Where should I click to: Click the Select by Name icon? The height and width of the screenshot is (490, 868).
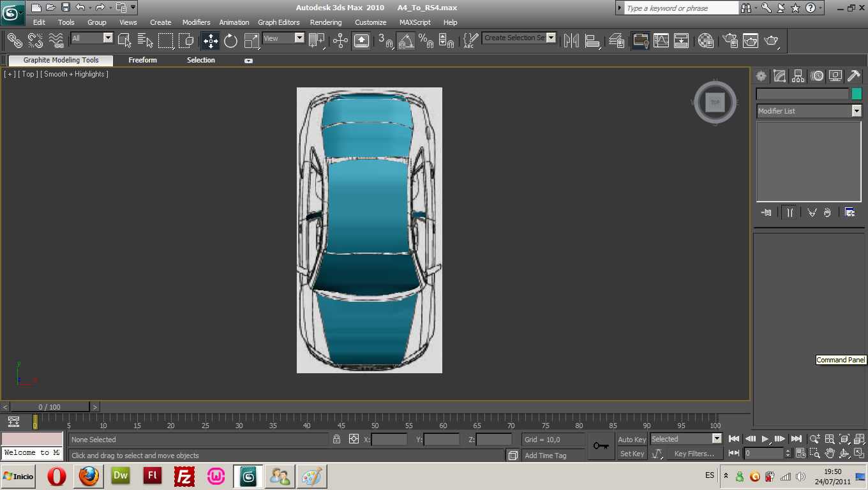(x=145, y=41)
